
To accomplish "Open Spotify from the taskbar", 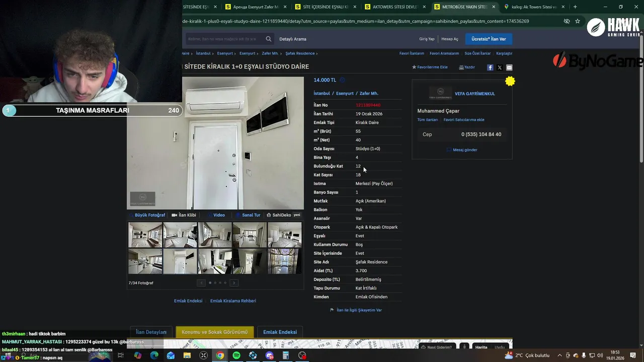I will coord(236,355).
